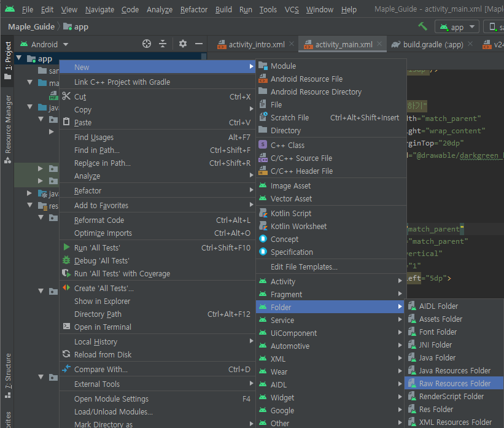The width and height of the screenshot is (504, 428).
Task: Open Project panel settings gear
Action: coord(182,44)
